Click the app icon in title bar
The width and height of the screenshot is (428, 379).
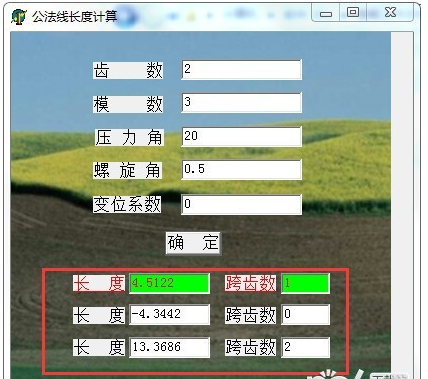19,16
